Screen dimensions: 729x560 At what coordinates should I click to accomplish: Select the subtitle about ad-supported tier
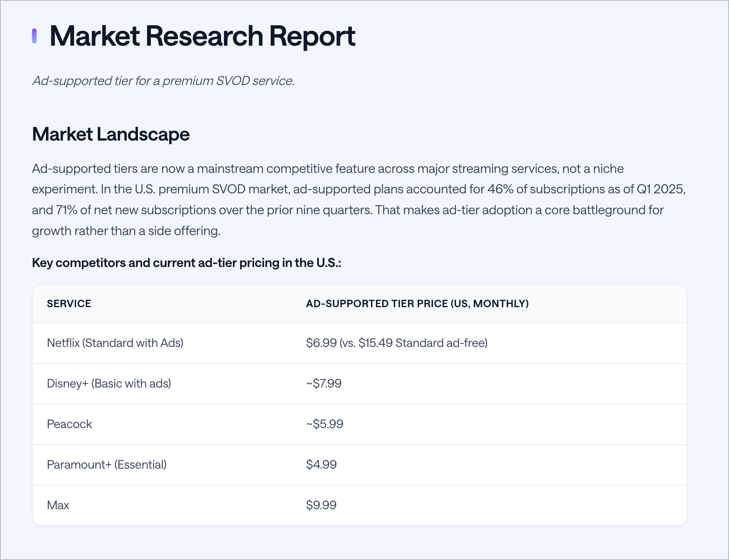pyautogui.click(x=164, y=81)
